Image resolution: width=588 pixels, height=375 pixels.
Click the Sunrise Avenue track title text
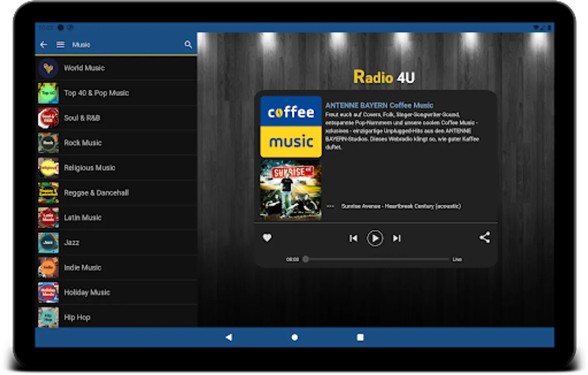(401, 206)
